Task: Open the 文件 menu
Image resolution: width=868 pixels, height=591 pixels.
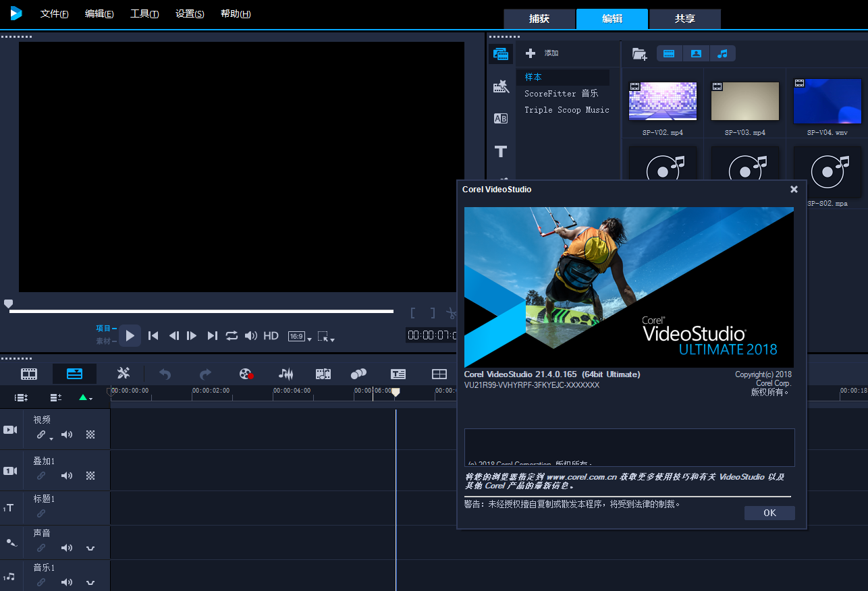Action: click(x=54, y=14)
